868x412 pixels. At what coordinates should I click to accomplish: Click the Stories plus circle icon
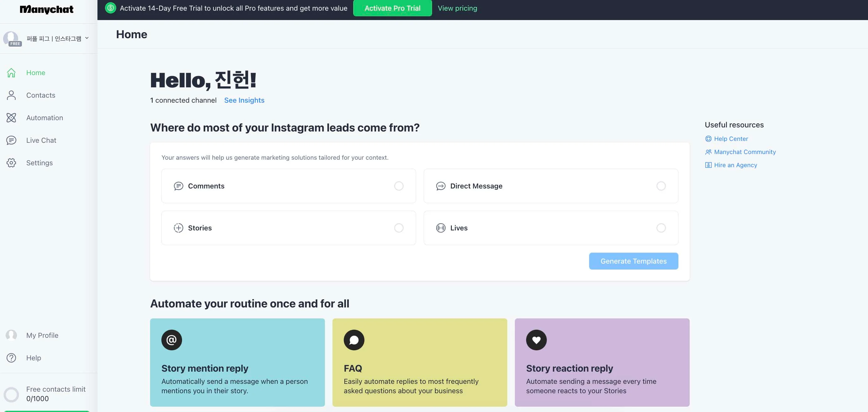pyautogui.click(x=178, y=228)
